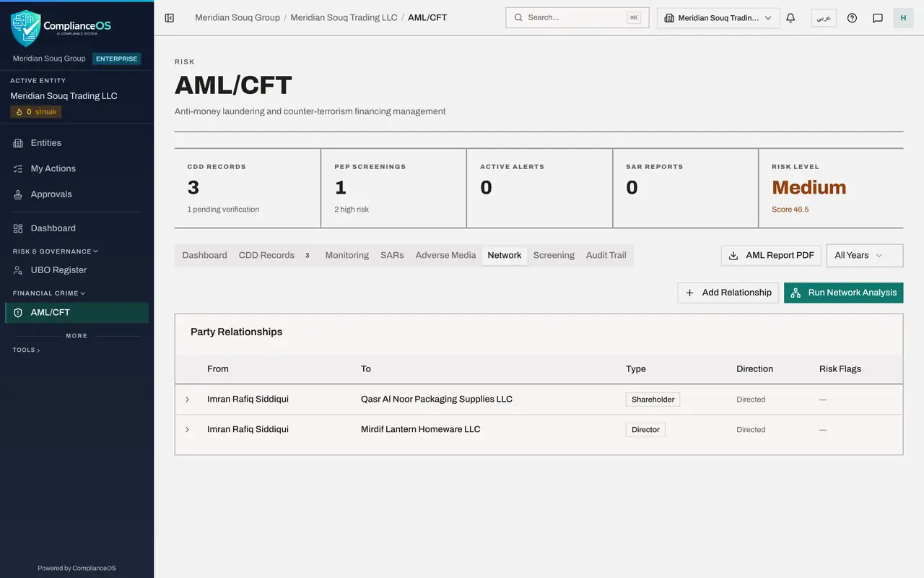Expand the Mirdif Lantern relationship row
The height and width of the screenshot is (578, 924).
tap(187, 430)
